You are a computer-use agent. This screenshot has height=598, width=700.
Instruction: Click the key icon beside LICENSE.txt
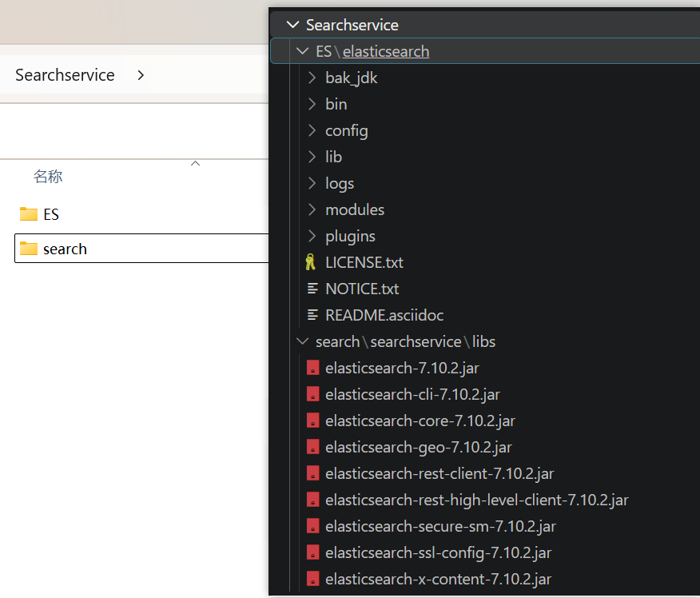310,262
